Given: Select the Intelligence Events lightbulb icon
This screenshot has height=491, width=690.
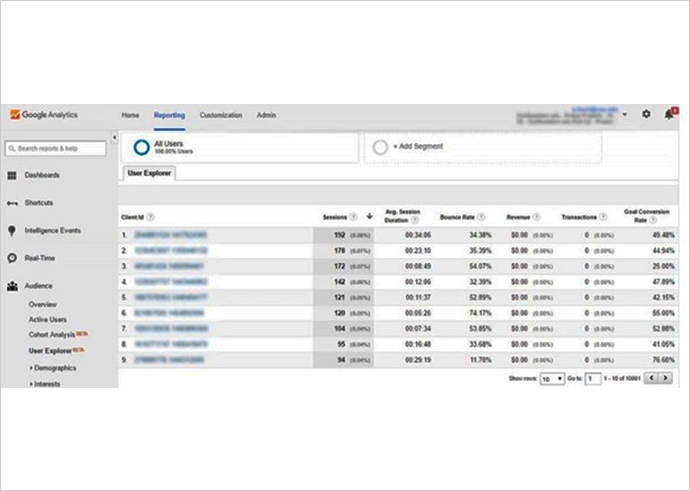Looking at the screenshot, I should point(12,231).
